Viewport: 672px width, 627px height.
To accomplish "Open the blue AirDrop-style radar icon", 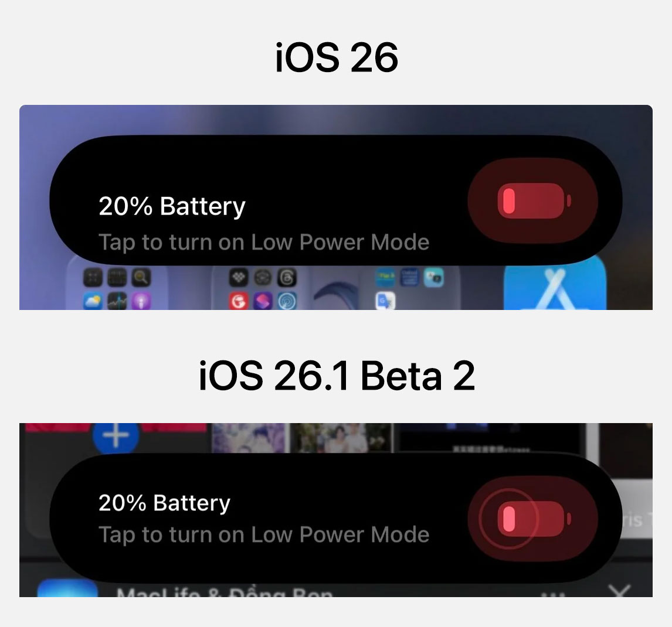I will [x=287, y=302].
